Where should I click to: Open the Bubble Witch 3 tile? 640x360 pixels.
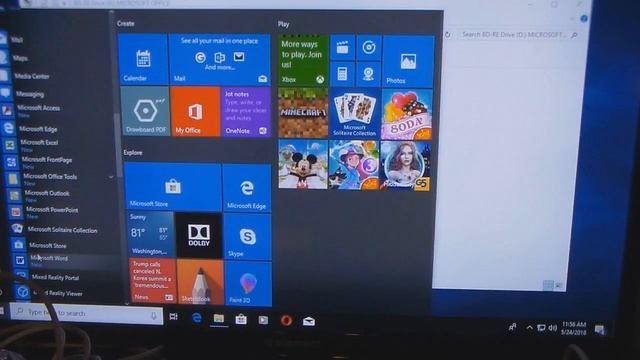354,165
